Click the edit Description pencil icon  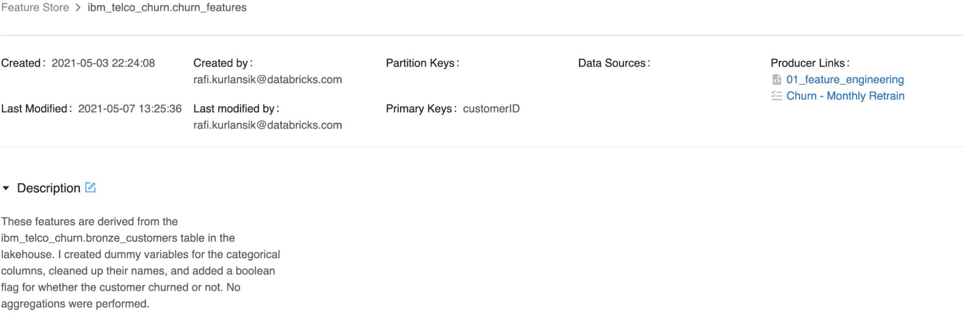point(90,188)
